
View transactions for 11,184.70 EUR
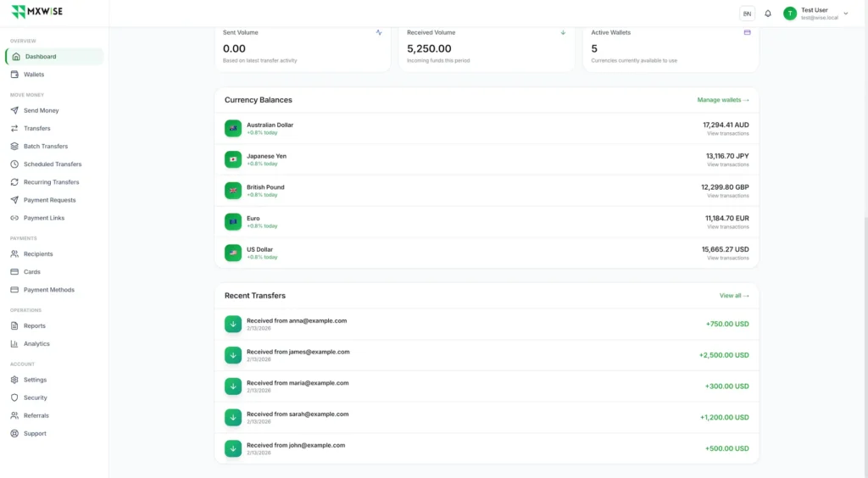[x=728, y=227]
